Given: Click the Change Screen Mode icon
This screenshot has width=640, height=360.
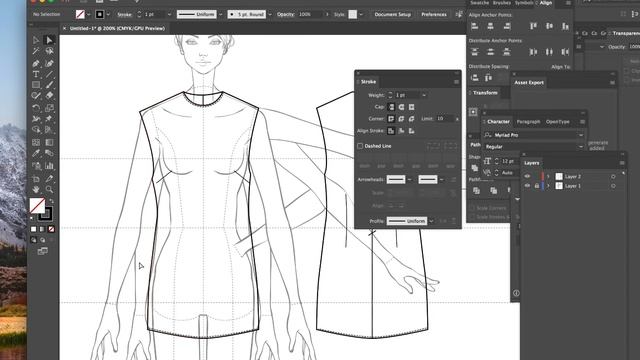Looking at the screenshot, I should (x=42, y=251).
